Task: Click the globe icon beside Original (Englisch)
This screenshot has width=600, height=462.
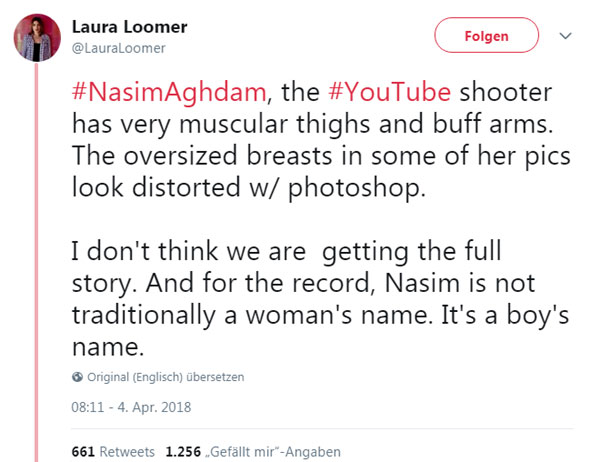Action: [78, 377]
